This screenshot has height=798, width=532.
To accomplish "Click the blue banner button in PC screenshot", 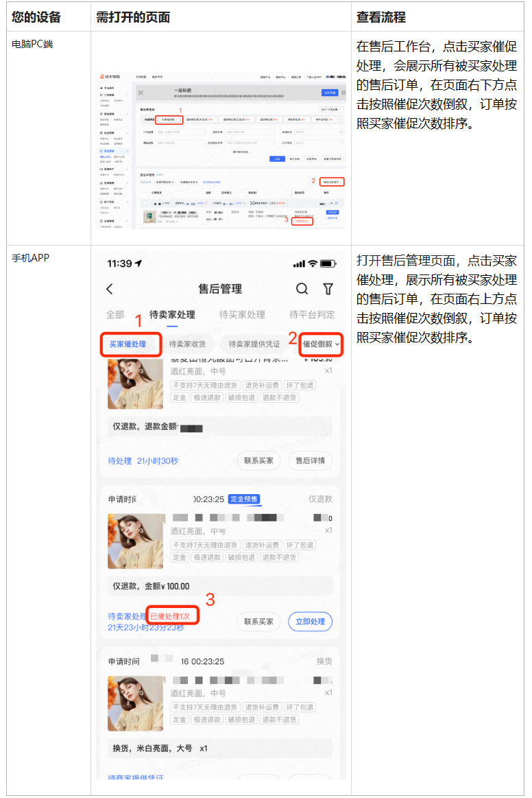I will 330,93.
